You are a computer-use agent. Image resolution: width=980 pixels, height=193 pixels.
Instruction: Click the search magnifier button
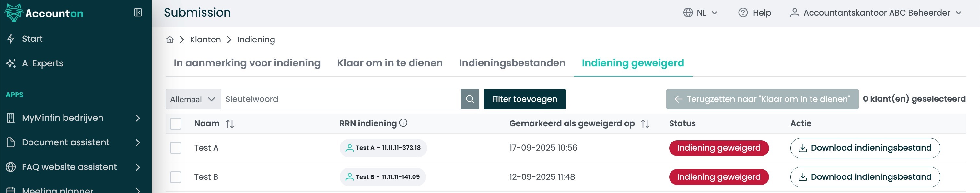coord(470,99)
